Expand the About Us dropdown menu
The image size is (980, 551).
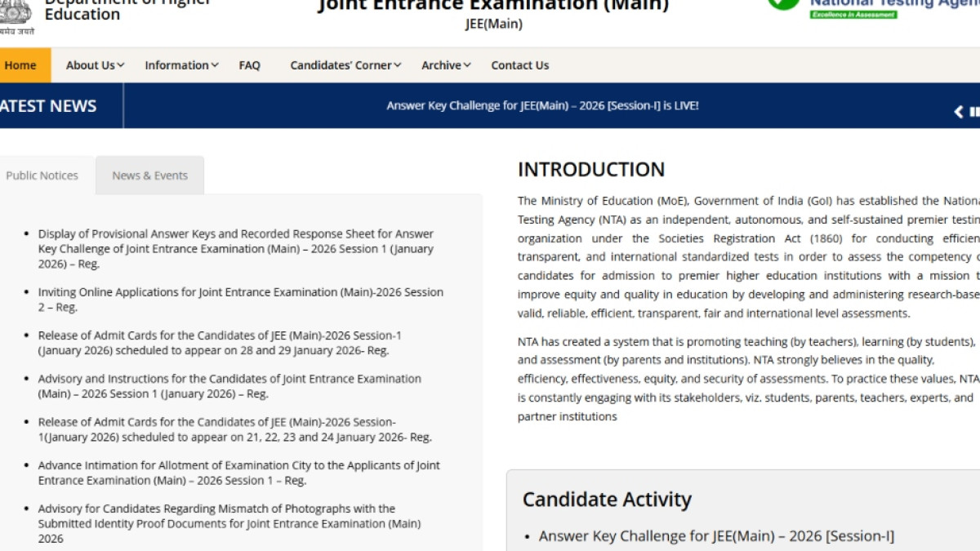coord(95,65)
